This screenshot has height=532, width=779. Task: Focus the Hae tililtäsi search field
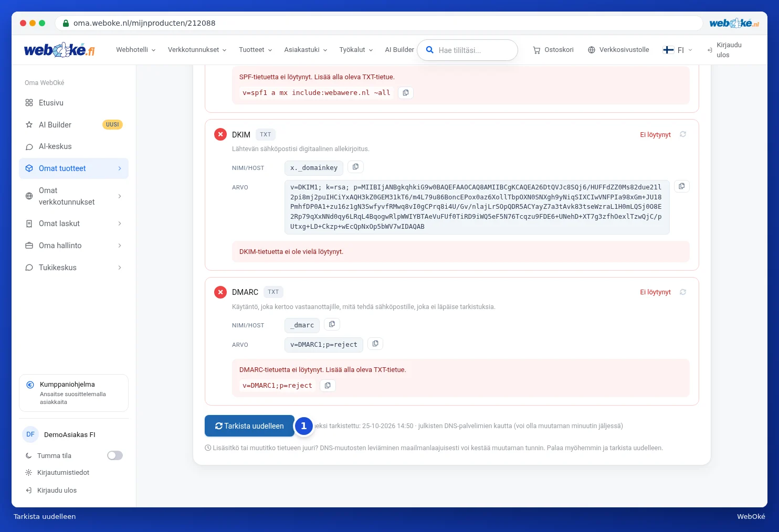tap(467, 50)
